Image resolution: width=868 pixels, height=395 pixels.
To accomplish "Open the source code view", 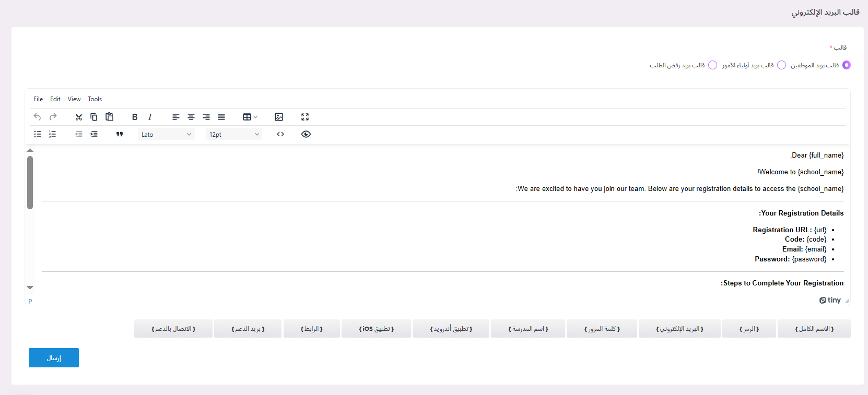I will [x=280, y=134].
